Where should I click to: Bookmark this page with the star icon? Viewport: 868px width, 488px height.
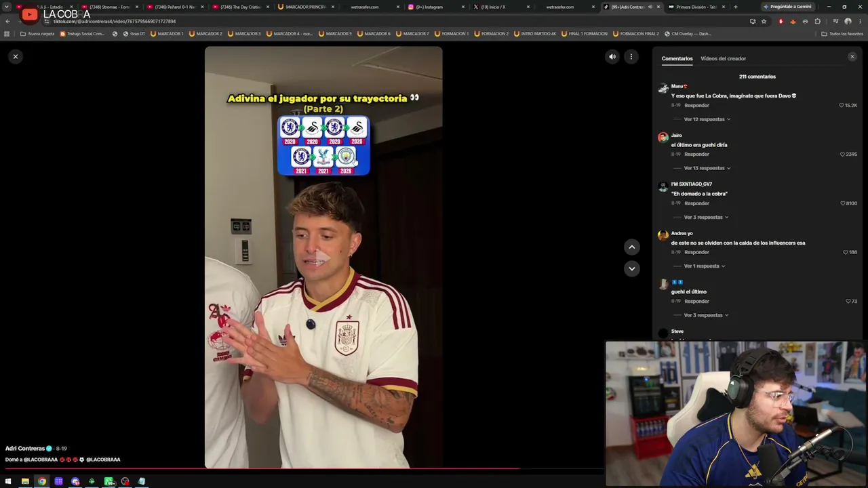[764, 21]
